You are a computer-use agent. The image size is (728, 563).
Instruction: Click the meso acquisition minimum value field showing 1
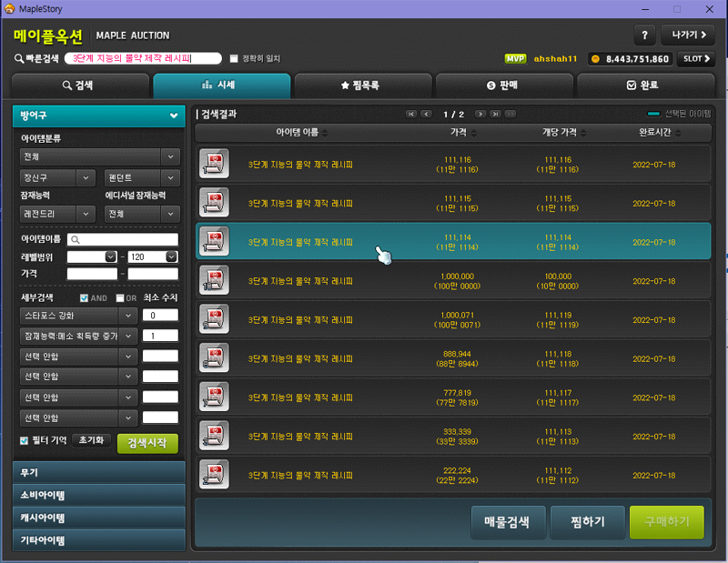[x=160, y=335]
